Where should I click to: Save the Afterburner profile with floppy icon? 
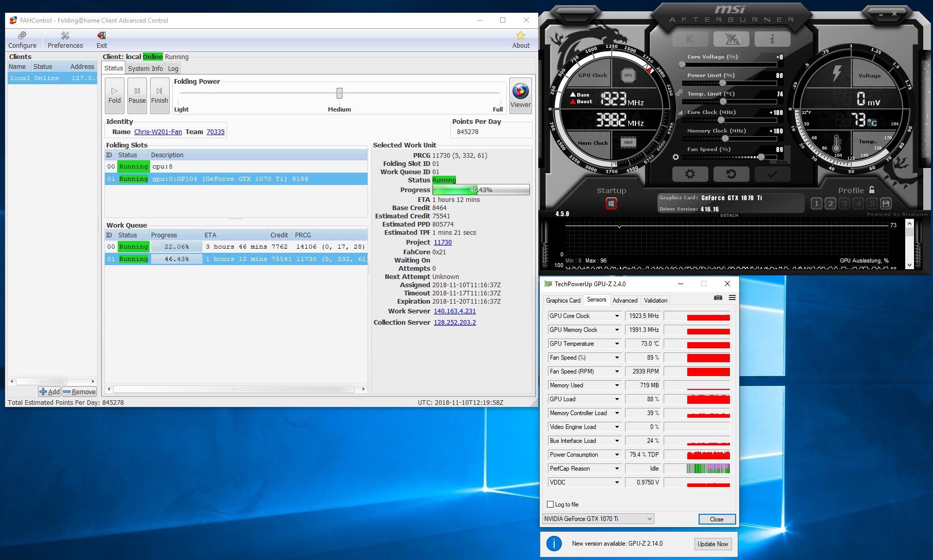(x=886, y=203)
